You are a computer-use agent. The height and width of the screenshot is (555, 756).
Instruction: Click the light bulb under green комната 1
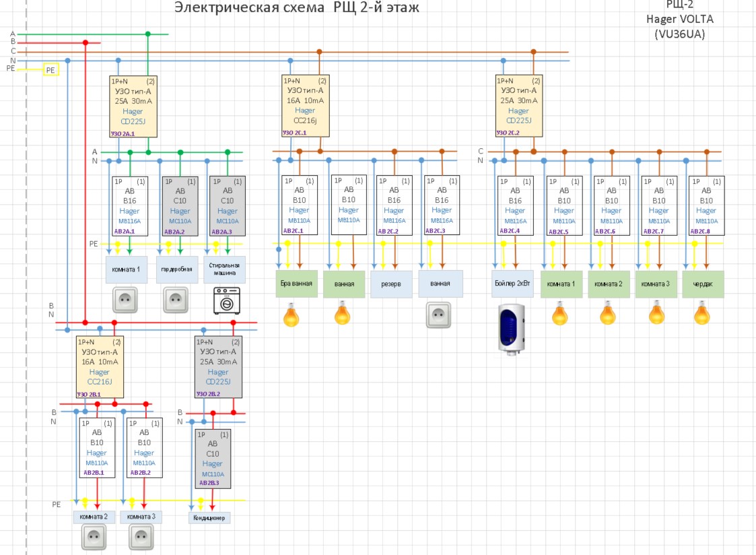coord(560,313)
